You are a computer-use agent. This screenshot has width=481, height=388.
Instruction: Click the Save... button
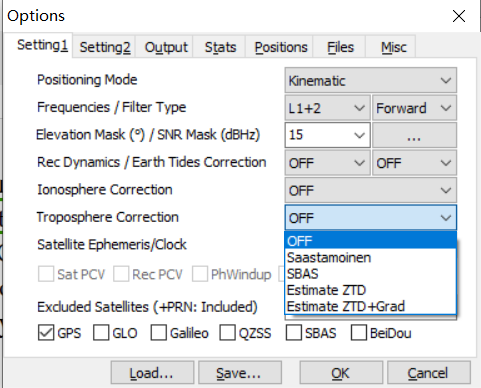[240, 373]
